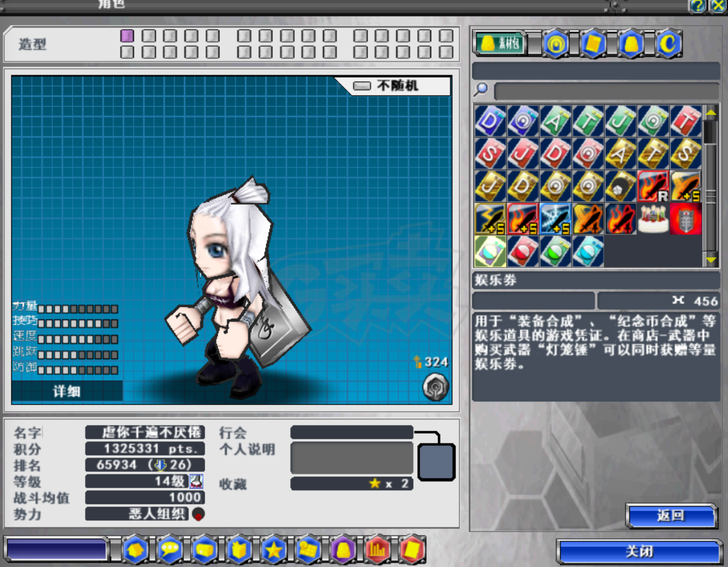The width and height of the screenshot is (728, 567).
Task: Select the ice sword +5 item
Action: 555,219
